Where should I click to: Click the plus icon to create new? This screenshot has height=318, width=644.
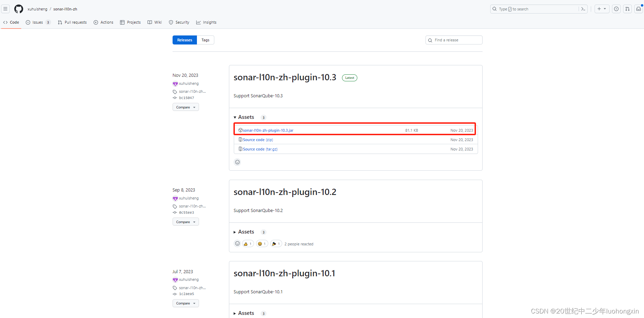(602, 9)
